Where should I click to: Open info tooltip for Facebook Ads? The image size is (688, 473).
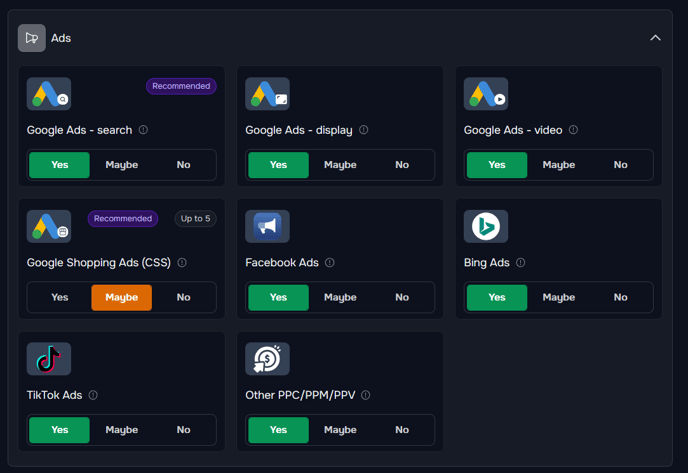330,262
